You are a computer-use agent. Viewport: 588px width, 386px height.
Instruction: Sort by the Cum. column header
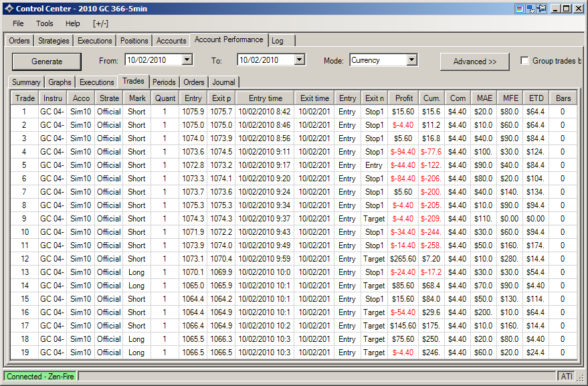[x=432, y=98]
